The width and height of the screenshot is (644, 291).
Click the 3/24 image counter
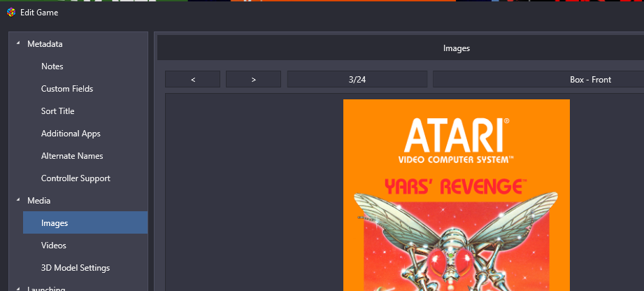tap(357, 79)
